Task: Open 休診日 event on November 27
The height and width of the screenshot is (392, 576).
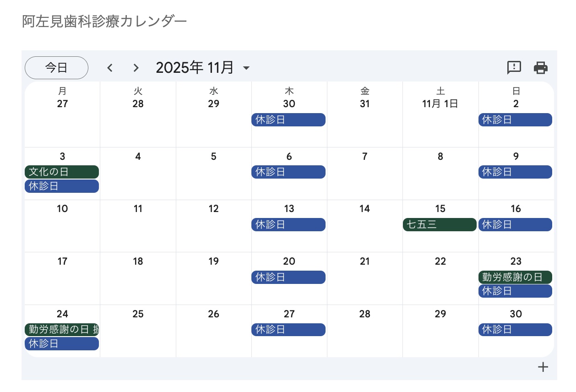Action: coord(288,330)
